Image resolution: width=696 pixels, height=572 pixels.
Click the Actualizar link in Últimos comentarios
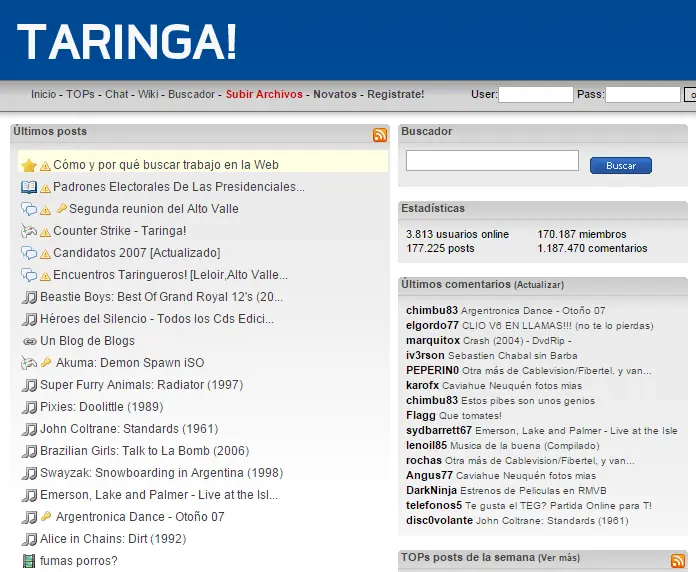539,285
